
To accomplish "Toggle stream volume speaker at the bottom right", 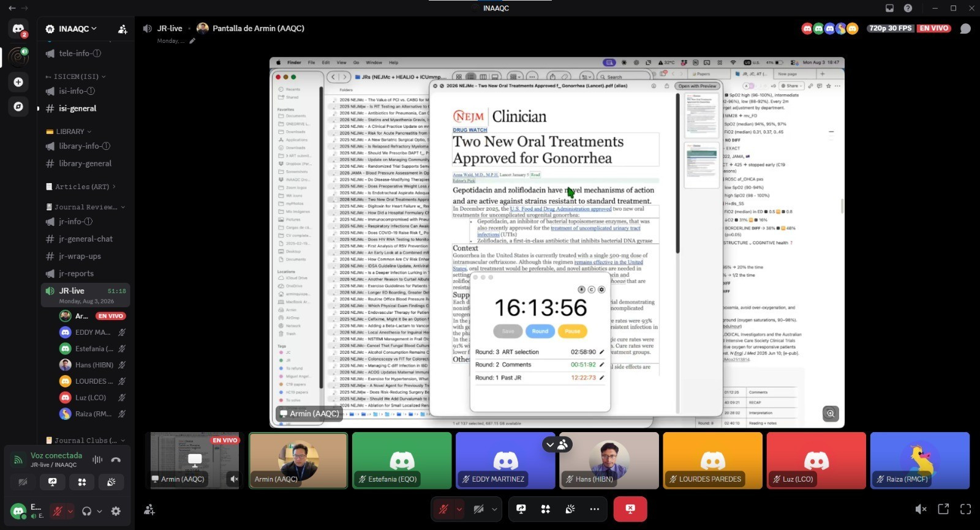I will tap(920, 509).
